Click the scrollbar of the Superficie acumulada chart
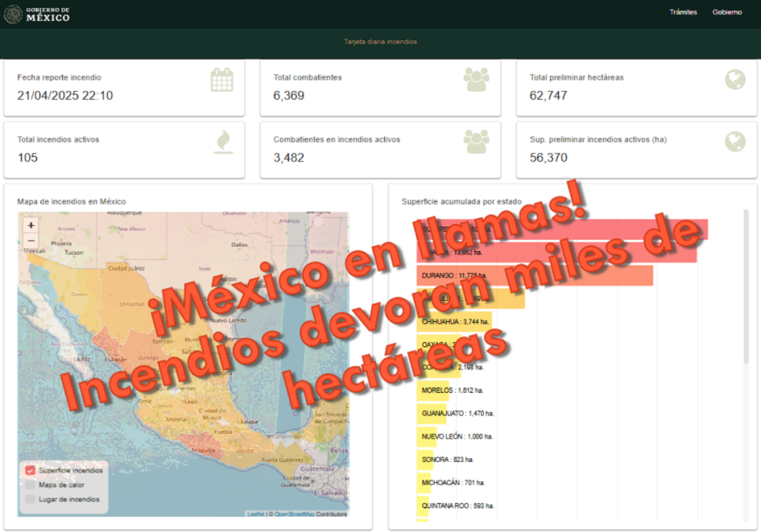Screen dimensions: 761x532 click(746, 287)
